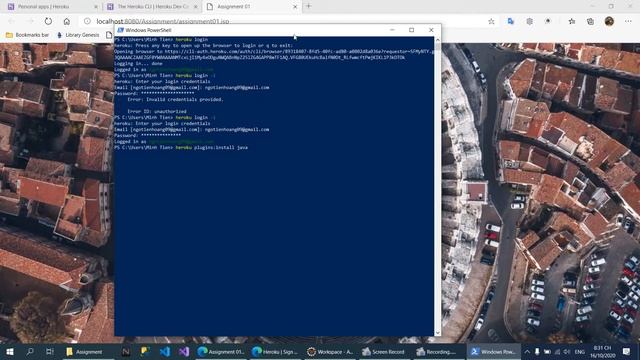The width and height of the screenshot is (640, 360).
Task: Open the yellow app icon on taskbar
Action: 145,351
